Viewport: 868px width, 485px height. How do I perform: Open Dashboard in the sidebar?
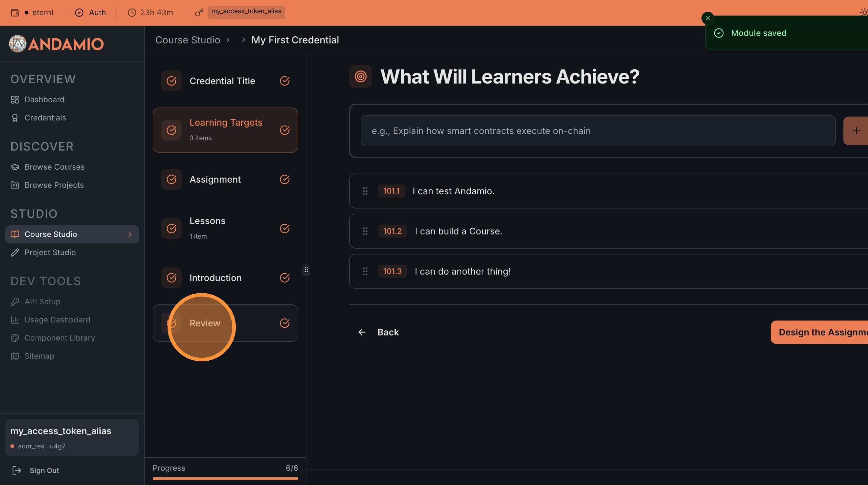(x=44, y=99)
